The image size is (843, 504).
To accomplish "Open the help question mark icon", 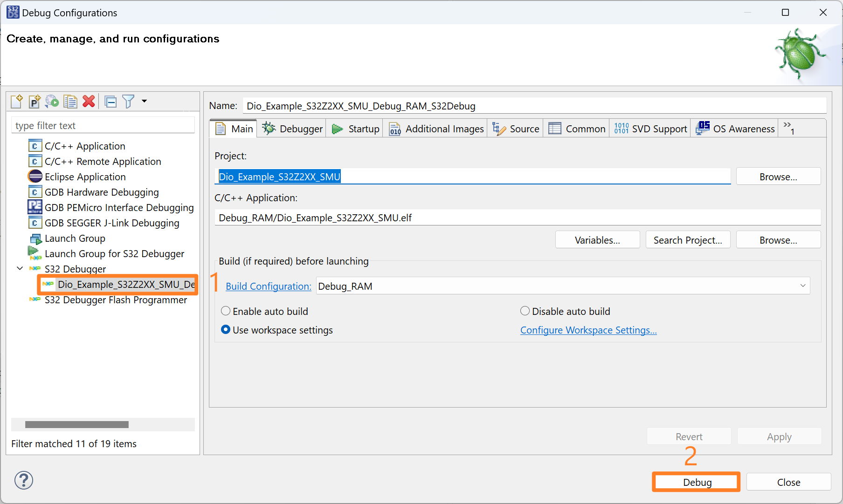I will coord(24,480).
